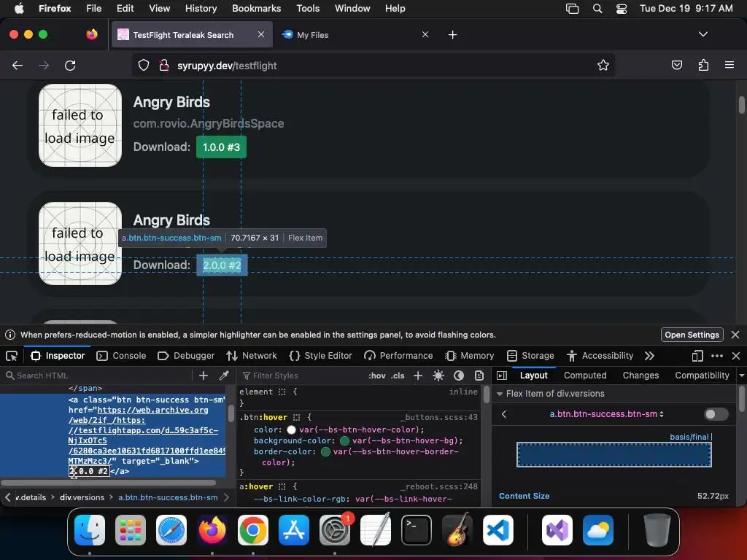
Task: Open the Bookmarks menu in menu bar
Action: pyautogui.click(x=256, y=9)
